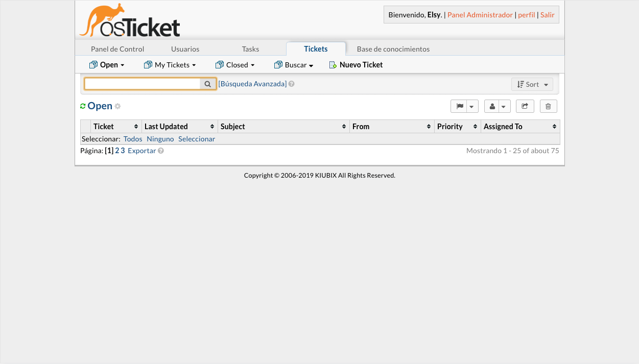Screen dimensions: 639x364
Task: Click into the ticket search field
Action: click(x=143, y=84)
